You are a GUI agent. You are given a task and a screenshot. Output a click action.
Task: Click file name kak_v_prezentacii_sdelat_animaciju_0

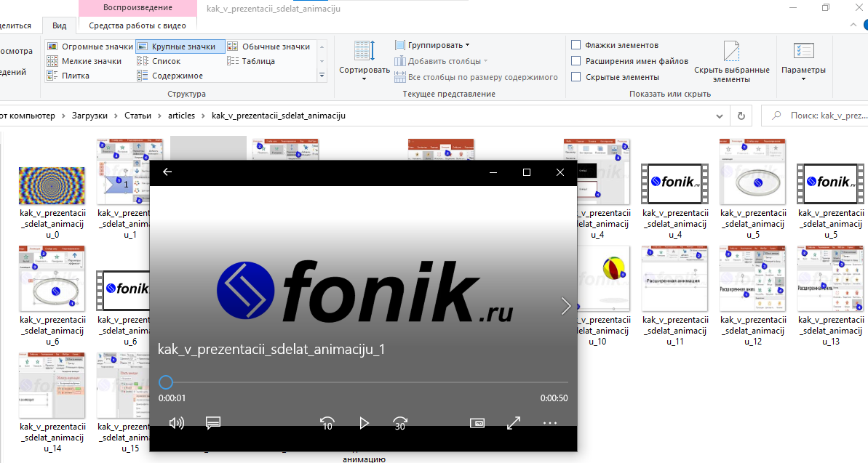52,224
